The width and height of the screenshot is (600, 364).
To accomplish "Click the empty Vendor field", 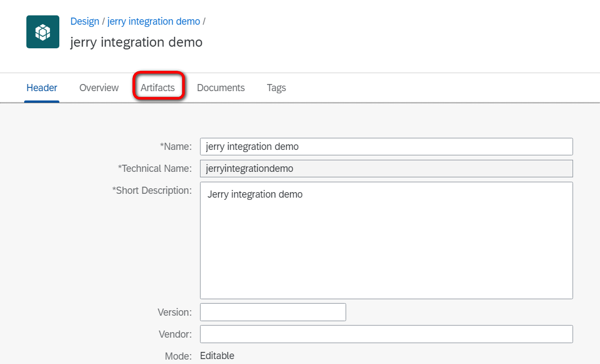I will click(x=386, y=334).
